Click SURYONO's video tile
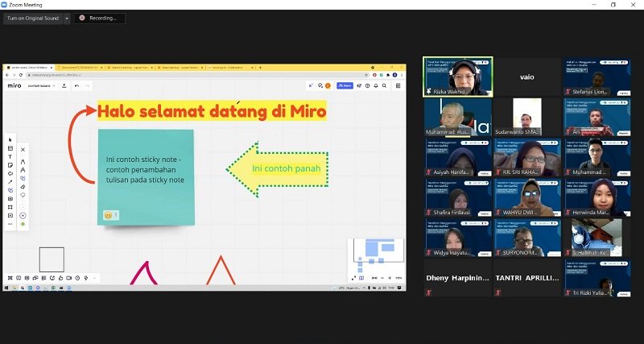 coord(527,238)
